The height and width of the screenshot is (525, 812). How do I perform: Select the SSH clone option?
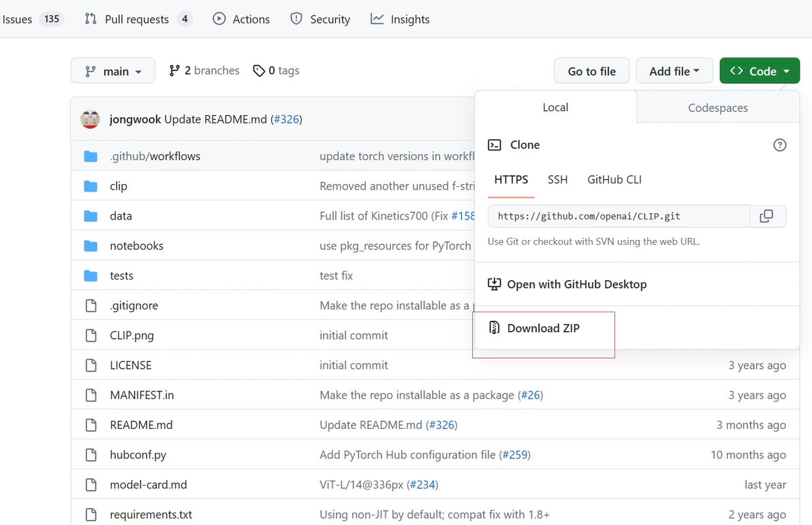[557, 179]
